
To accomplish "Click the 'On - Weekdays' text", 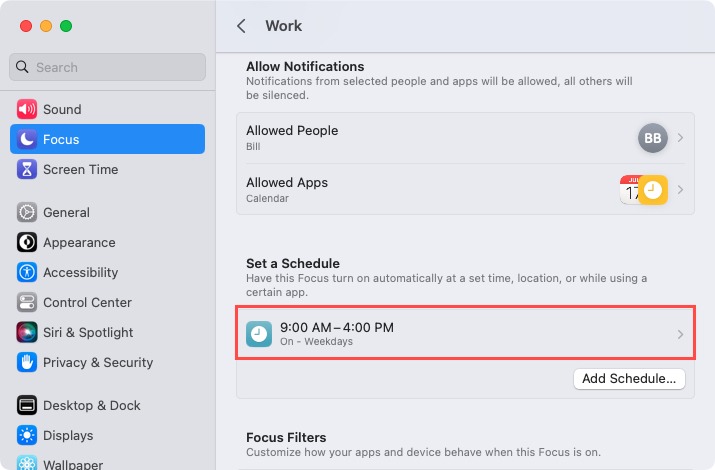I will [x=316, y=341].
